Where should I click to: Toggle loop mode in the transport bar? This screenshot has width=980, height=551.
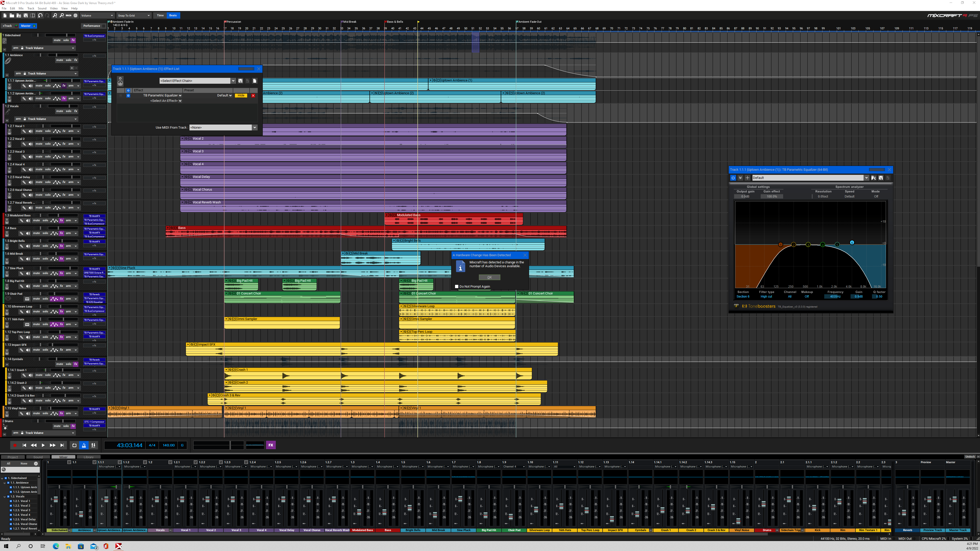(x=75, y=445)
